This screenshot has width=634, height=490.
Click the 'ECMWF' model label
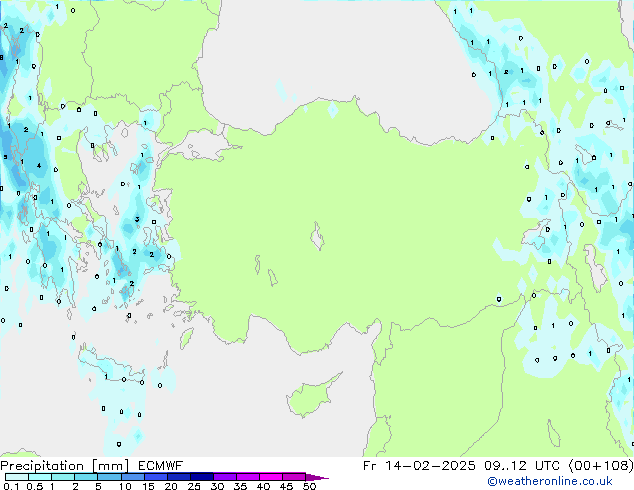pyautogui.click(x=161, y=466)
